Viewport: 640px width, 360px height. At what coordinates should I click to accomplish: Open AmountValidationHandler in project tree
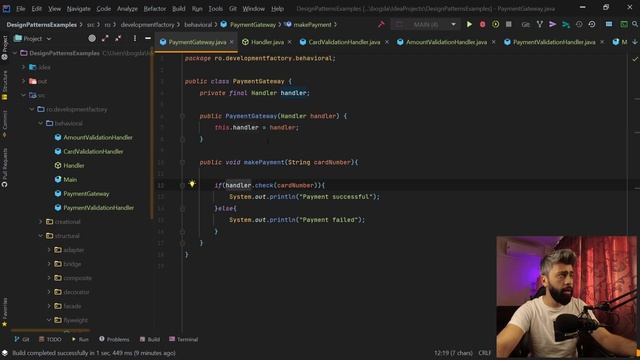(98, 138)
